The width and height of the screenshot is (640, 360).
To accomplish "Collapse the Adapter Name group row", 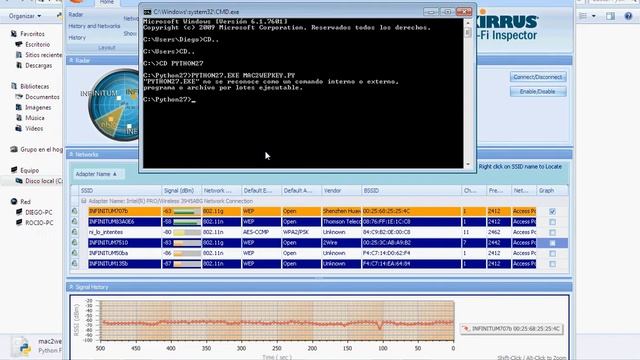I will click(x=84, y=201).
